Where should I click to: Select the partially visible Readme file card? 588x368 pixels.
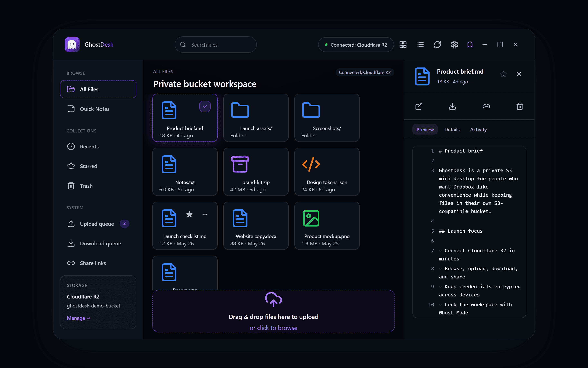(x=185, y=273)
